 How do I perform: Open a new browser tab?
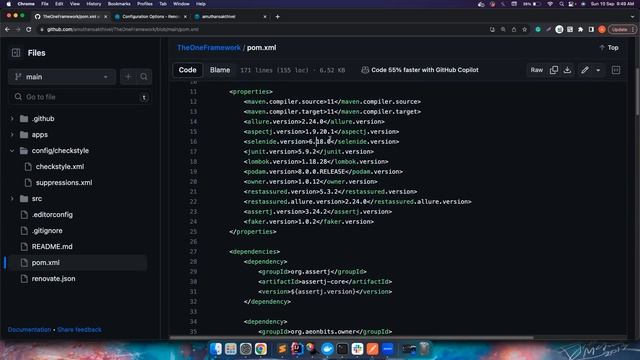(x=278, y=17)
